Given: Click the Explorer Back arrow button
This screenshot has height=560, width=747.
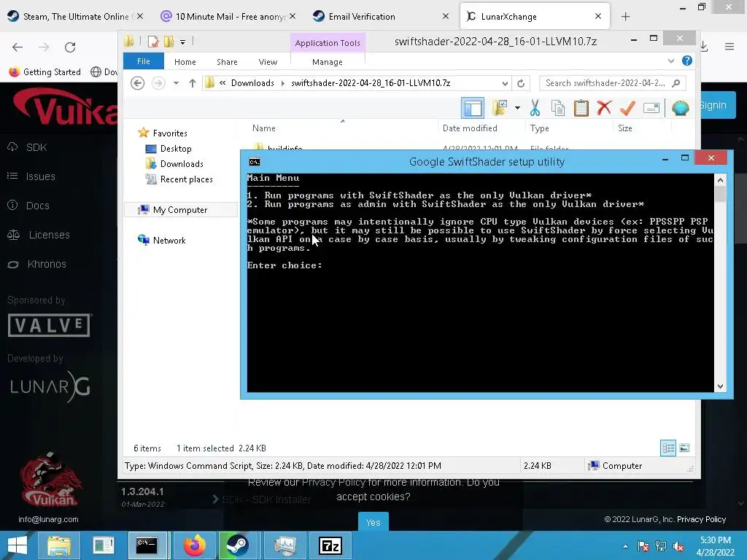Looking at the screenshot, I should [x=138, y=83].
